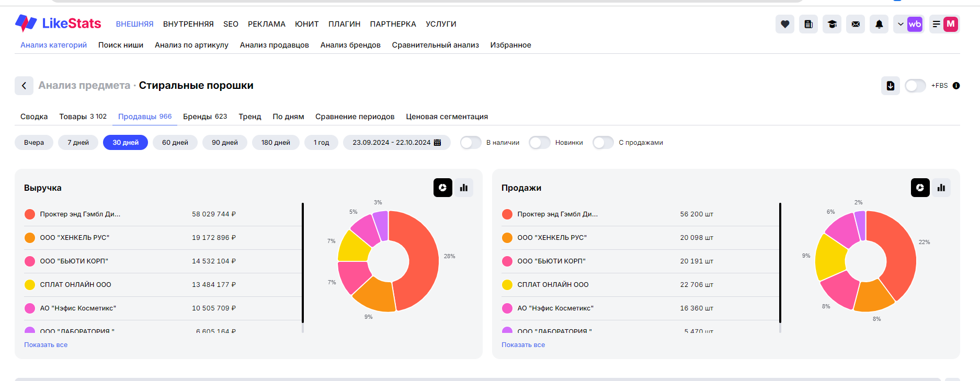Click the yellow СПЛАТ ОНЛАЙН swatch in Продажи
Viewport: 980px width, 381px height.
[507, 285]
